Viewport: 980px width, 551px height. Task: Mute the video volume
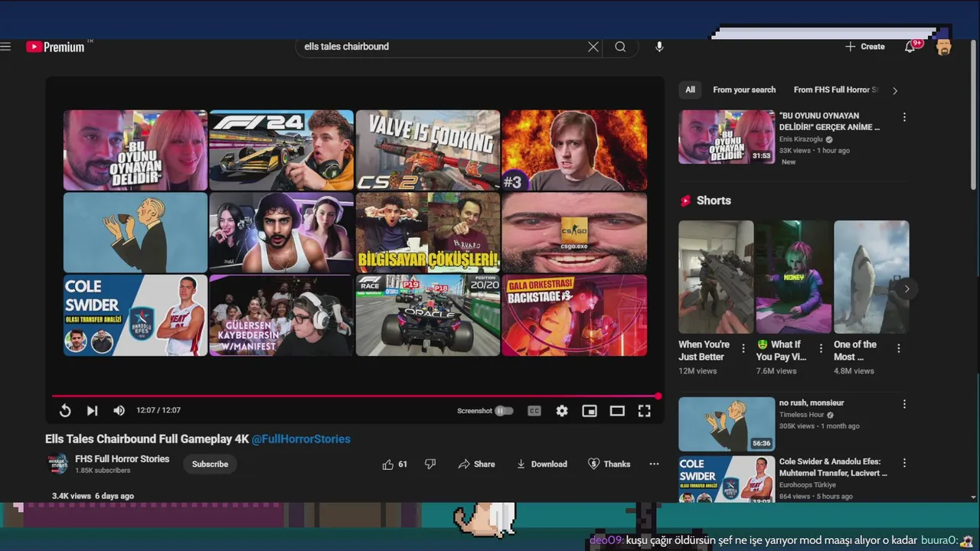click(119, 411)
